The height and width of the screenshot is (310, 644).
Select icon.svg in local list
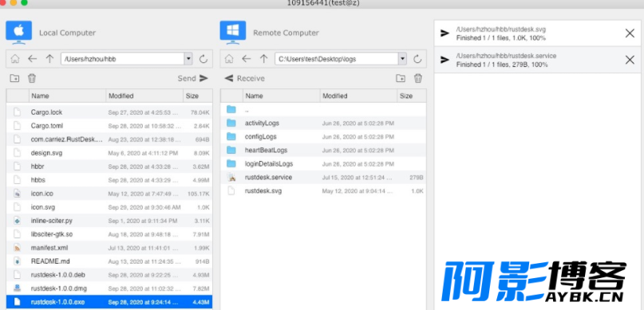coord(109,207)
